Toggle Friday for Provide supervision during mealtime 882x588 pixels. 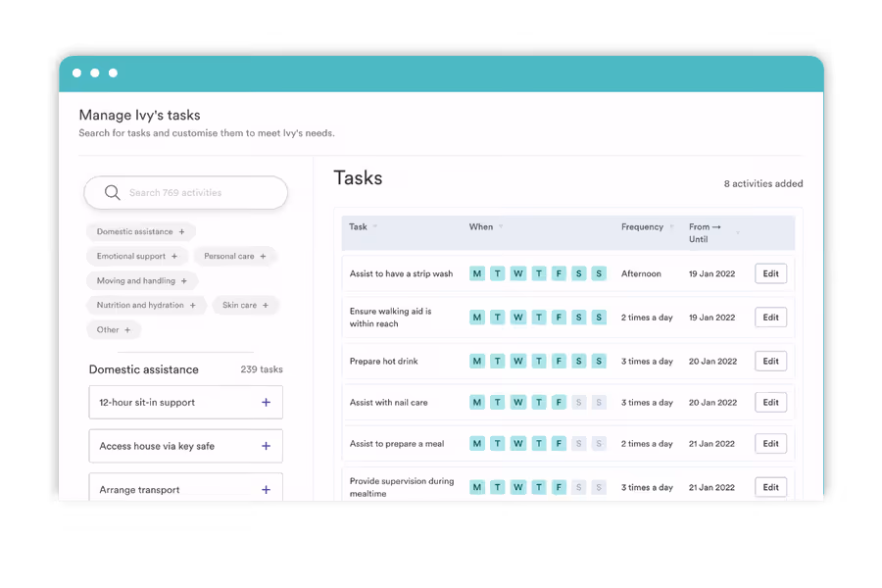tap(559, 487)
